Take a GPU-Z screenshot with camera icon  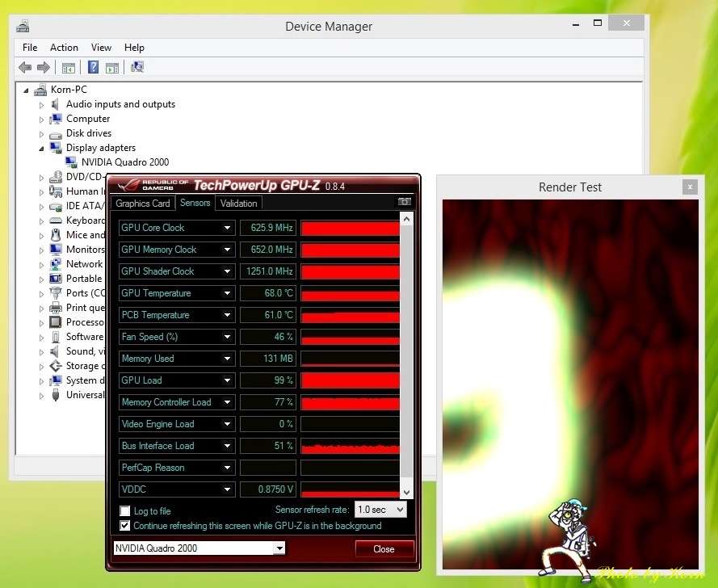405,201
